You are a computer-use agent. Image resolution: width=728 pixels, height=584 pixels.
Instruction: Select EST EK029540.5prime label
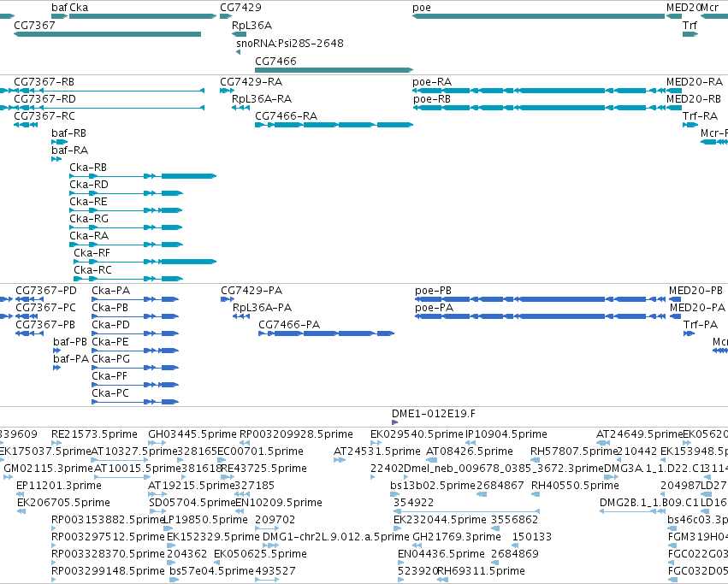pos(417,434)
